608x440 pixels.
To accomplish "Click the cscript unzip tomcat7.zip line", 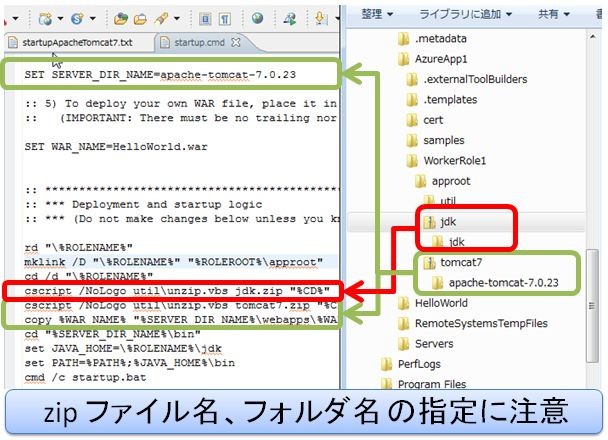I will pos(181,305).
